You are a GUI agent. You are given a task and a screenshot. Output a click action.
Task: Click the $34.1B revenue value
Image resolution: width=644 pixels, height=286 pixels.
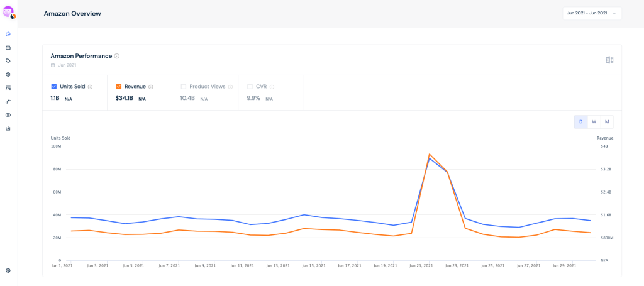coord(125,99)
